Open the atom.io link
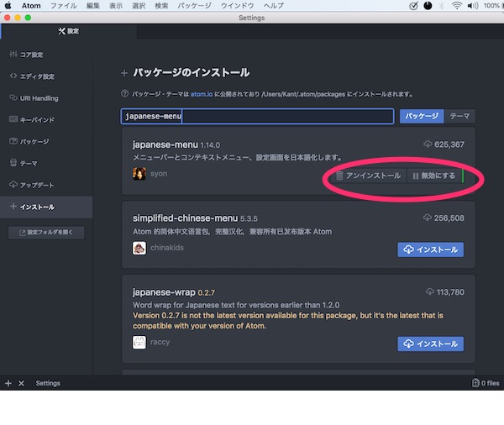The image size is (504, 425). 202,94
